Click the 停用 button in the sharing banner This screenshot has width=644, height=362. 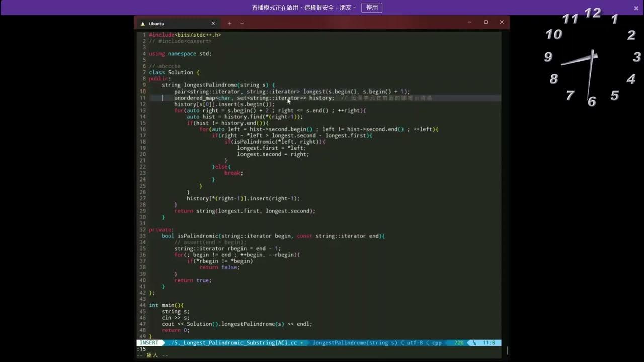[x=372, y=8]
